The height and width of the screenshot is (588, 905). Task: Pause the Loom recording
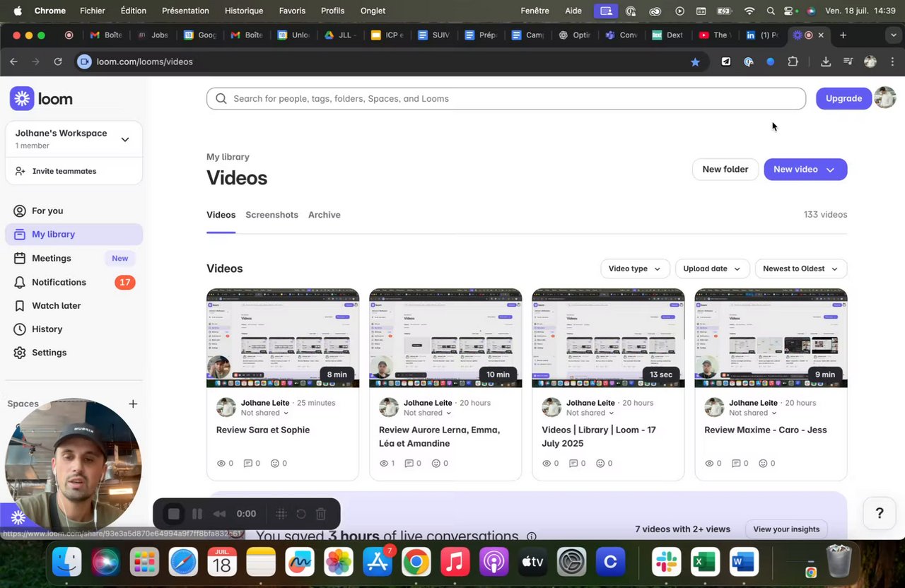coord(197,514)
